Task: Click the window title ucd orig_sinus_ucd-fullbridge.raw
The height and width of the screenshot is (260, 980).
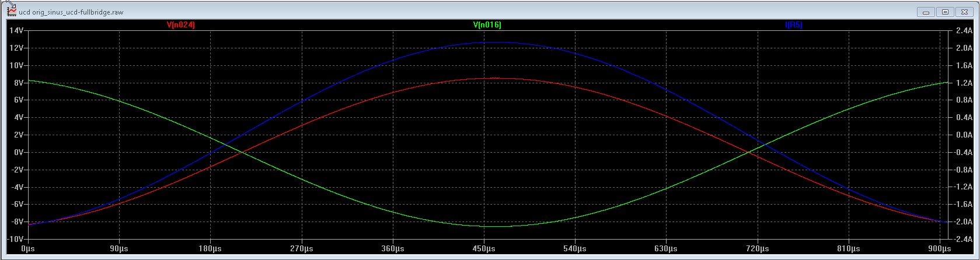Action: pyautogui.click(x=71, y=12)
